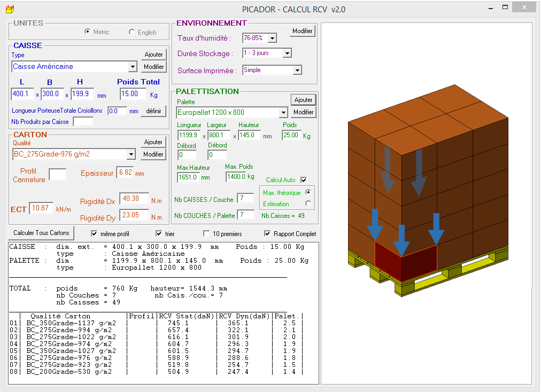Click result row 02 BC_275Grade-994 g/m2
541x392 pixels.
(x=156, y=330)
